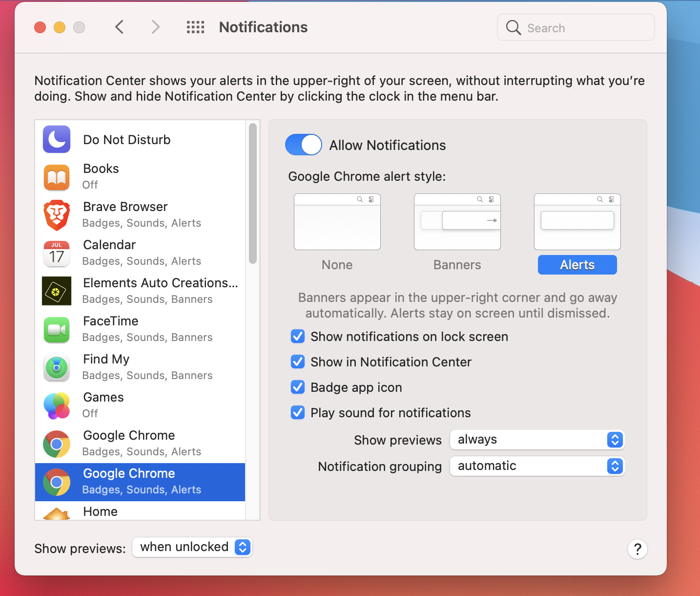The width and height of the screenshot is (700, 596).
Task: Toggle Allow Notifications switch
Action: pos(304,145)
